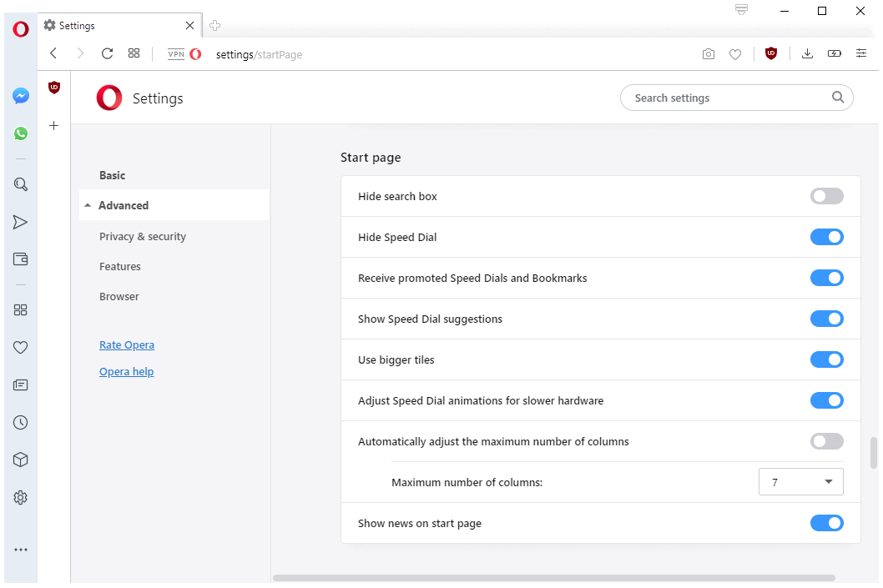Follow the Rate Opera link
This screenshot has height=588, width=883.
[x=126, y=344]
